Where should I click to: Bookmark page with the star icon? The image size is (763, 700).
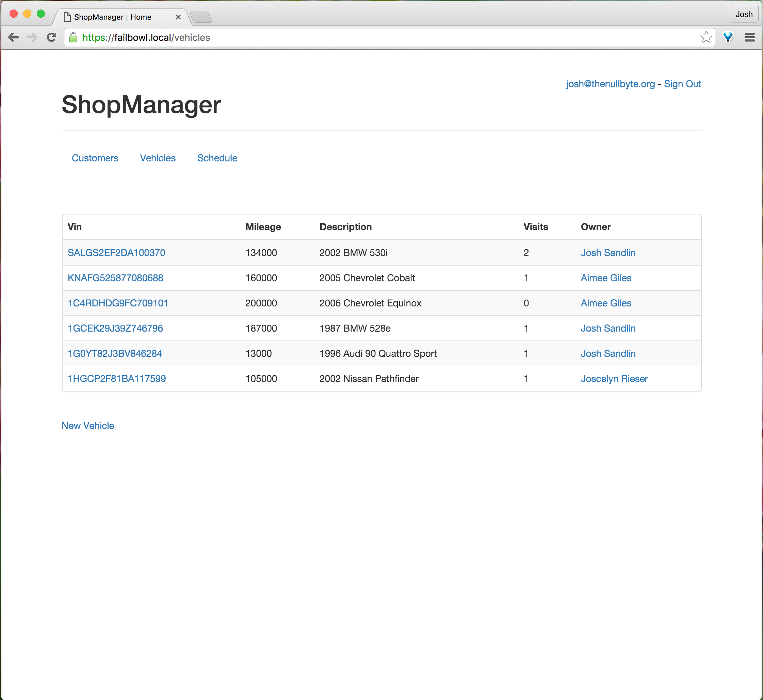(x=706, y=37)
